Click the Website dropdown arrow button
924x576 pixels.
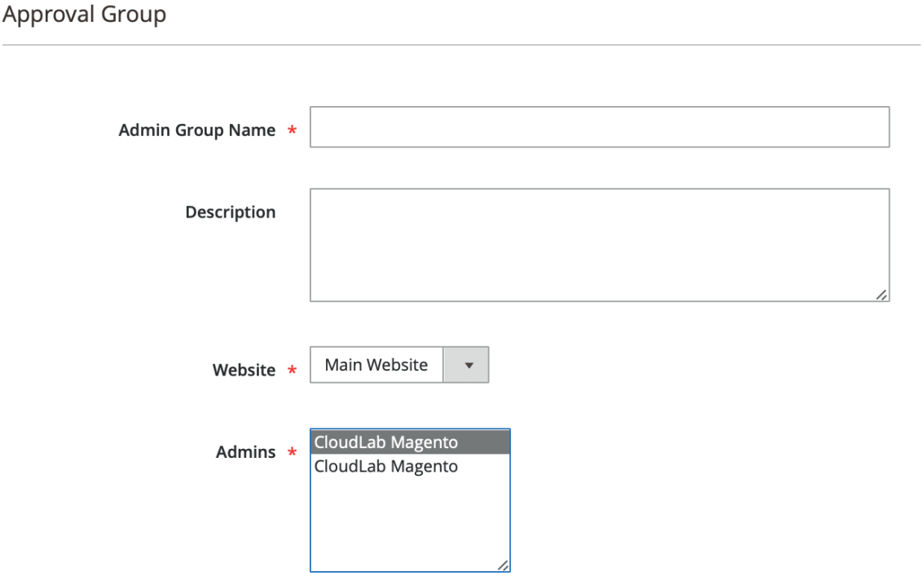pos(465,365)
